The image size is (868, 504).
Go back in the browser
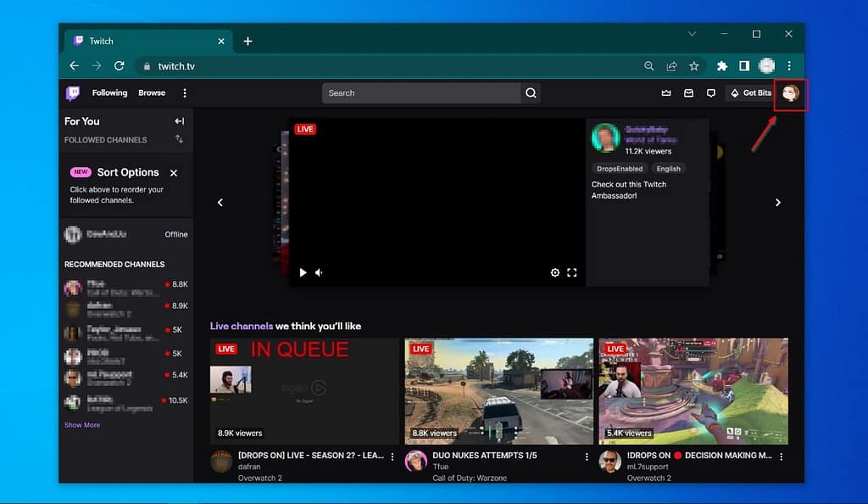click(x=75, y=66)
